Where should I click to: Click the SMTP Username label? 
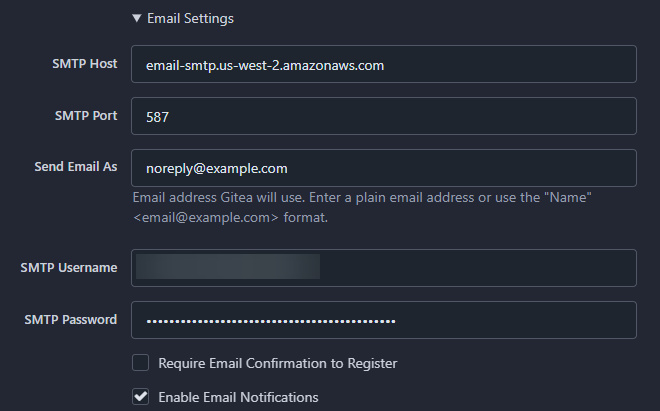coord(69,268)
